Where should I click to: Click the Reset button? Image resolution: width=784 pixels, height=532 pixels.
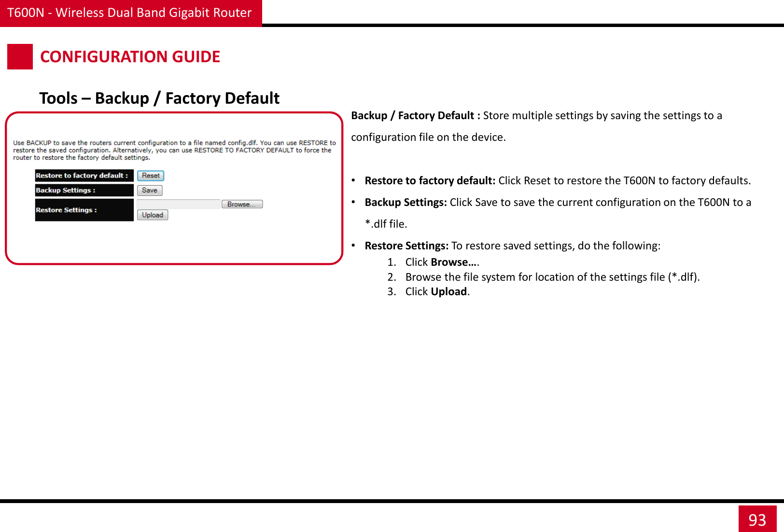pyautogui.click(x=151, y=176)
